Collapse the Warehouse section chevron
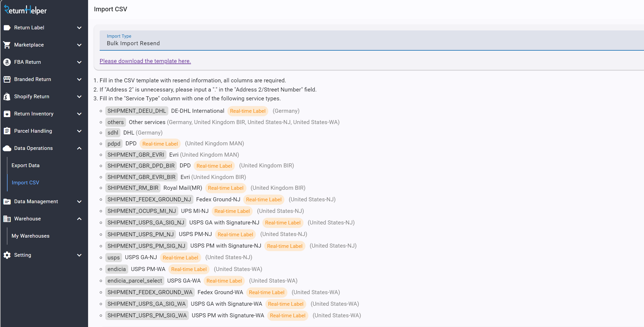Image resolution: width=644 pixels, height=327 pixels. [x=79, y=219]
